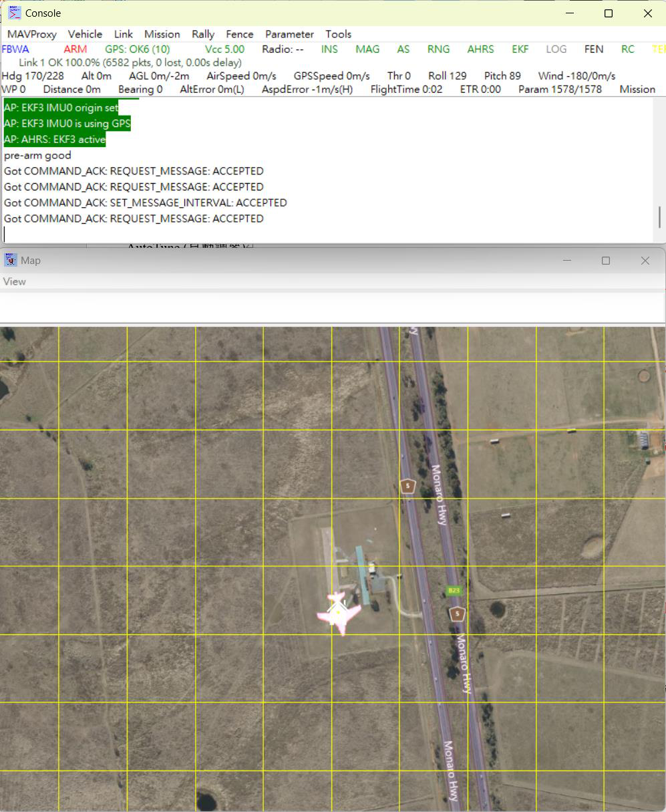Maximize the Map window

[606, 261]
